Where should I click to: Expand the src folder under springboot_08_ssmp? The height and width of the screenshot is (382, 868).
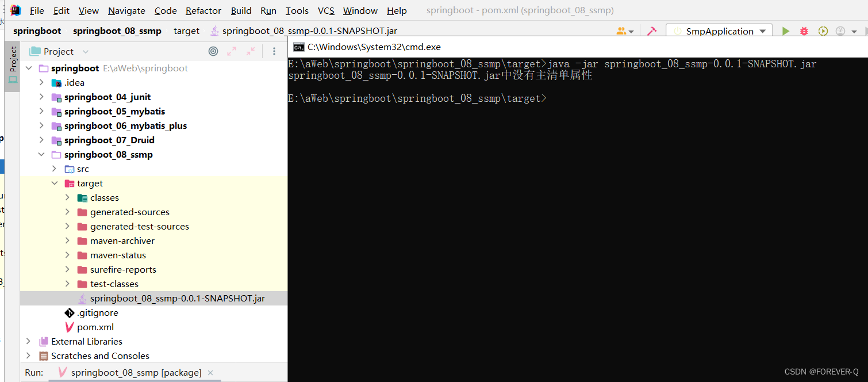[x=53, y=169]
